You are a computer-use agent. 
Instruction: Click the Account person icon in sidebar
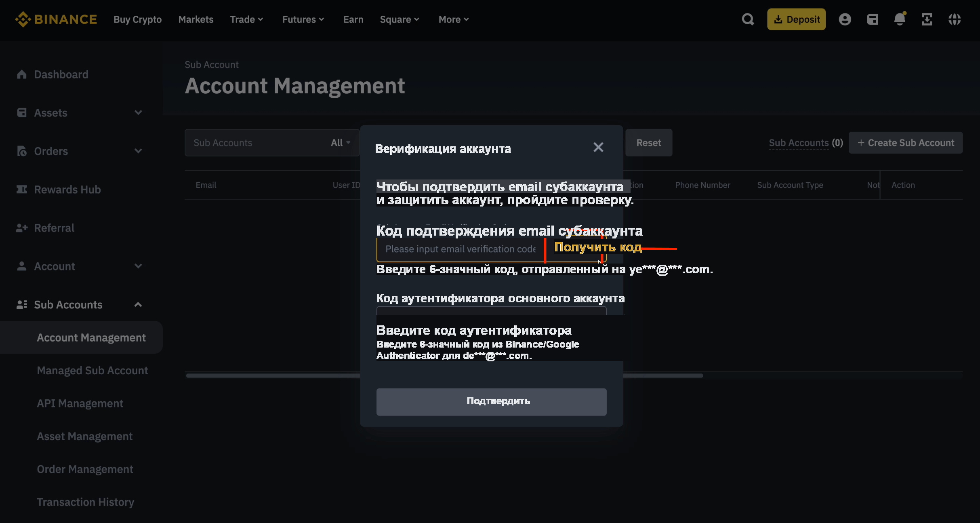coord(22,266)
